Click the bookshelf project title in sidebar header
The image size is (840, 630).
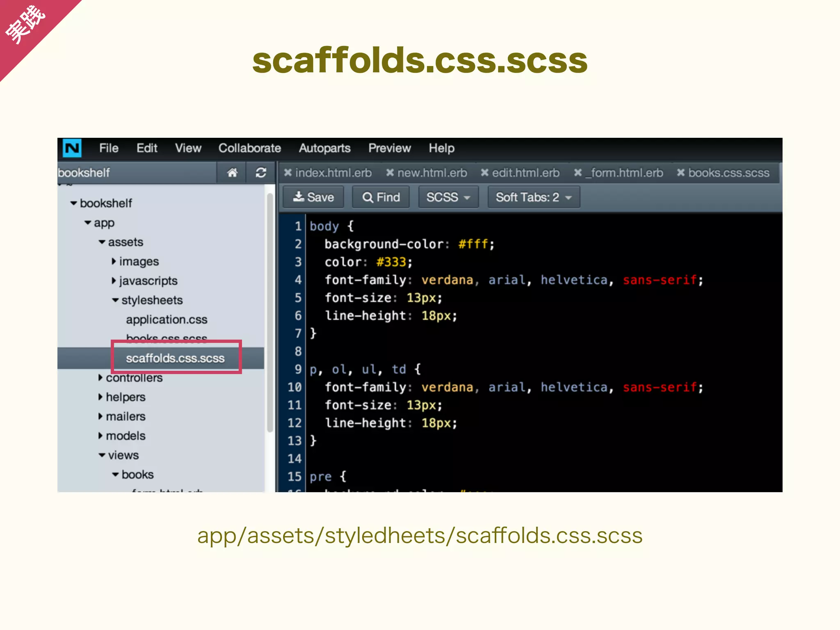84,173
